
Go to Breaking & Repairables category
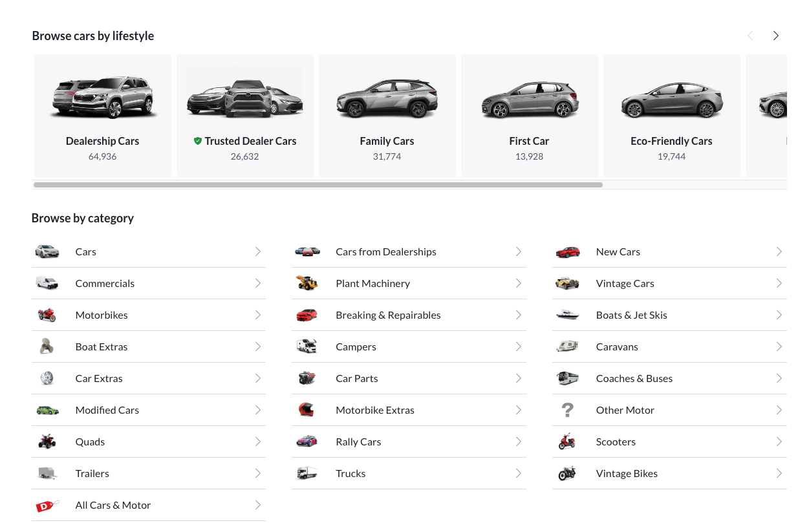tap(388, 315)
